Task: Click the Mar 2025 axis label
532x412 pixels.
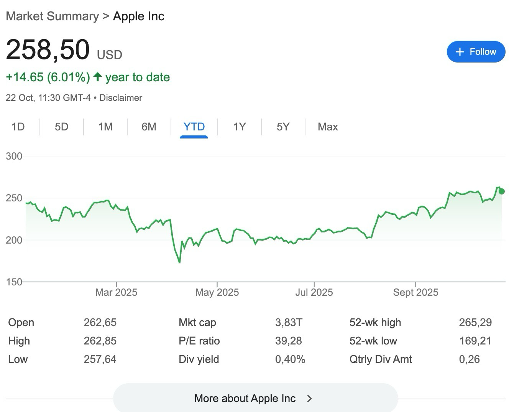Action: 116,292
